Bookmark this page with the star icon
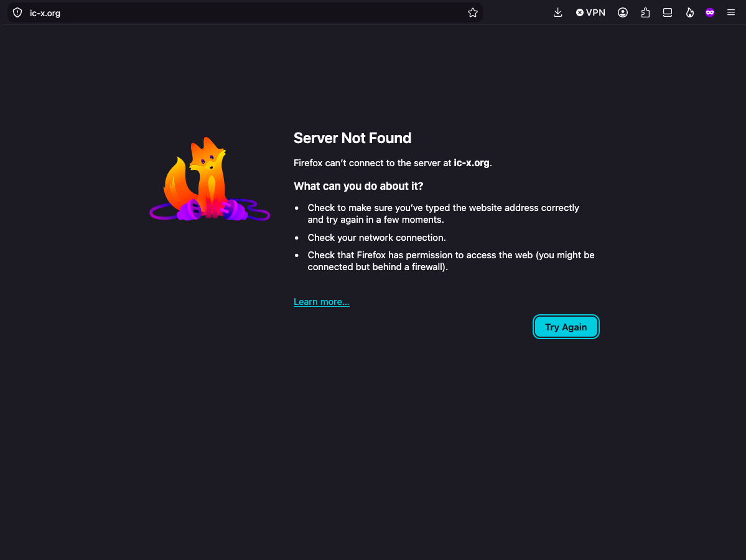This screenshot has width=746, height=560. click(x=472, y=13)
